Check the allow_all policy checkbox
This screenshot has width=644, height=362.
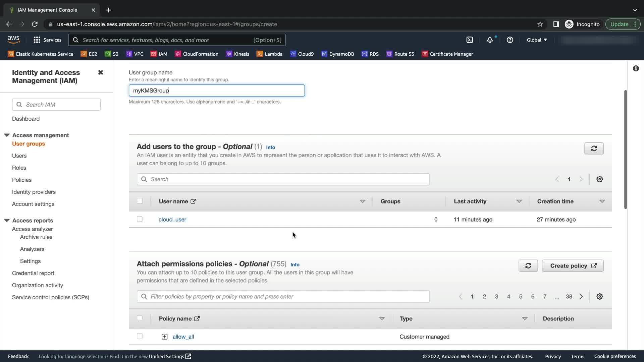[x=140, y=337]
